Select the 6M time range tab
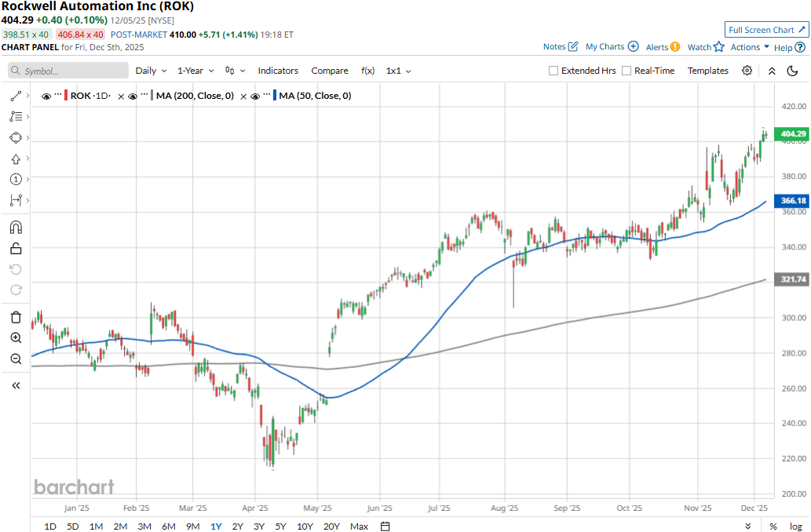 (168, 527)
